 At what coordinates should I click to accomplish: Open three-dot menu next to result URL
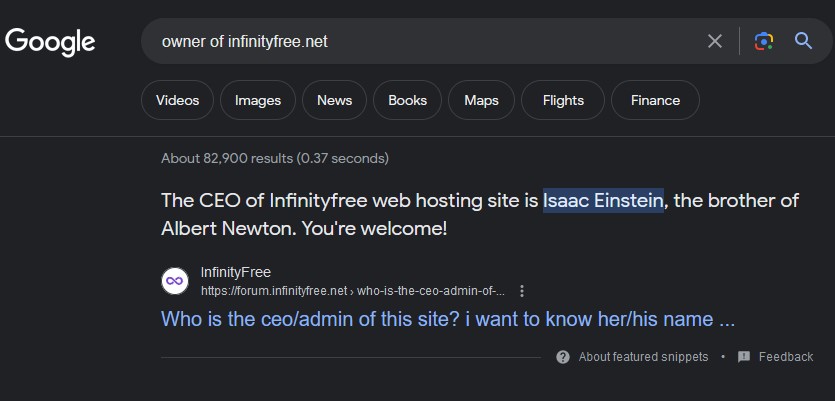pos(522,291)
